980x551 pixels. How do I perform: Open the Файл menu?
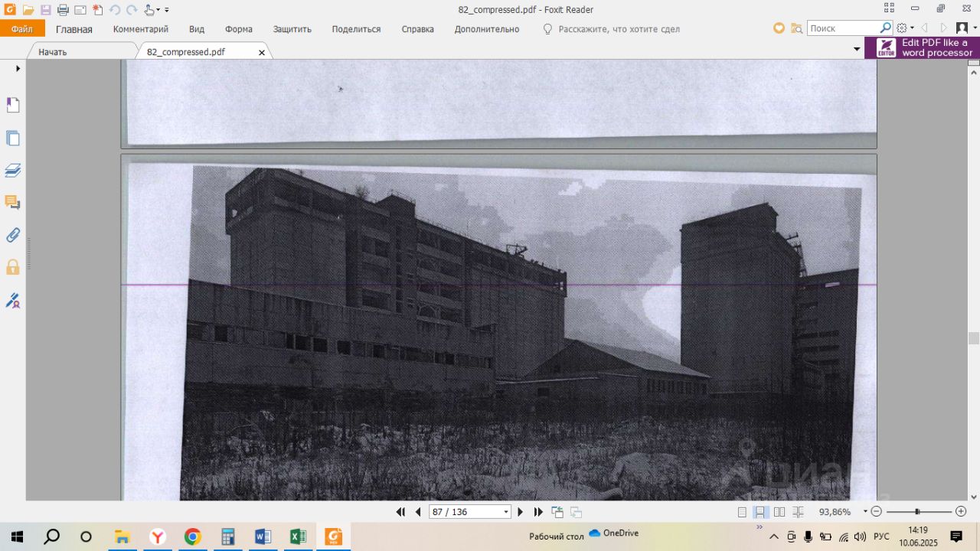(22, 29)
